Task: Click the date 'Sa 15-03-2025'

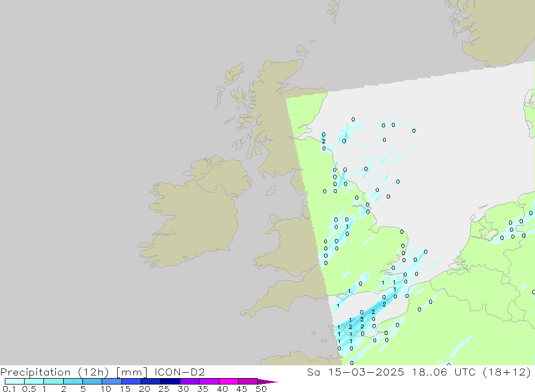Action: (x=356, y=372)
